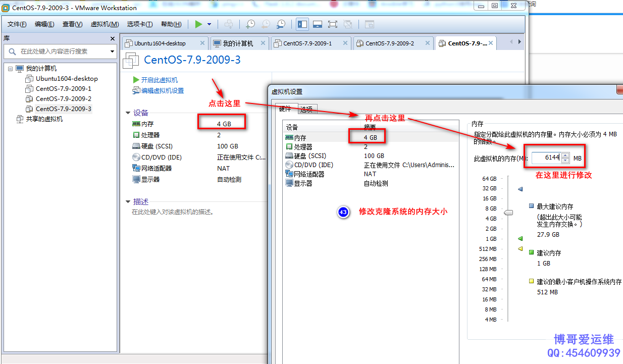623x364 pixels.
Task: Open the library search dropdown arrow
Action: [x=112, y=51]
